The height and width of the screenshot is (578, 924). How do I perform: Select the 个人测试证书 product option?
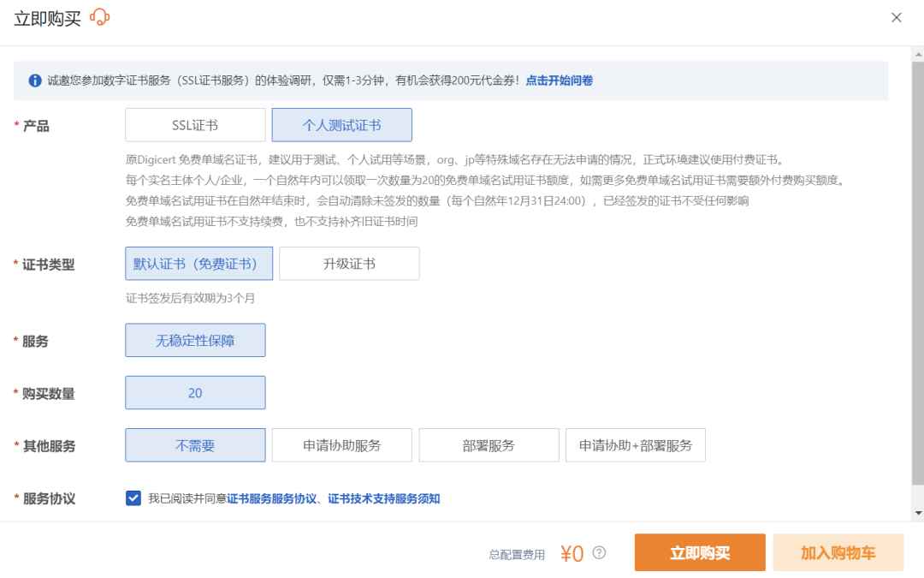(x=341, y=125)
